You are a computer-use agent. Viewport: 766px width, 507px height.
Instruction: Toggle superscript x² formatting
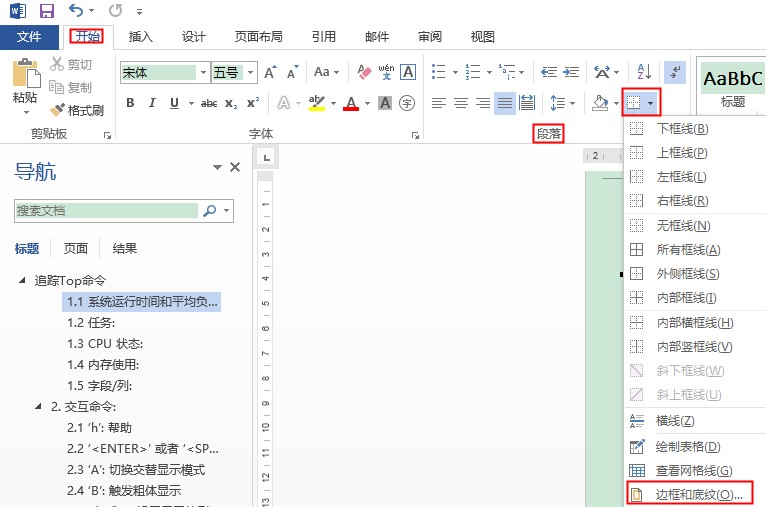pos(253,103)
